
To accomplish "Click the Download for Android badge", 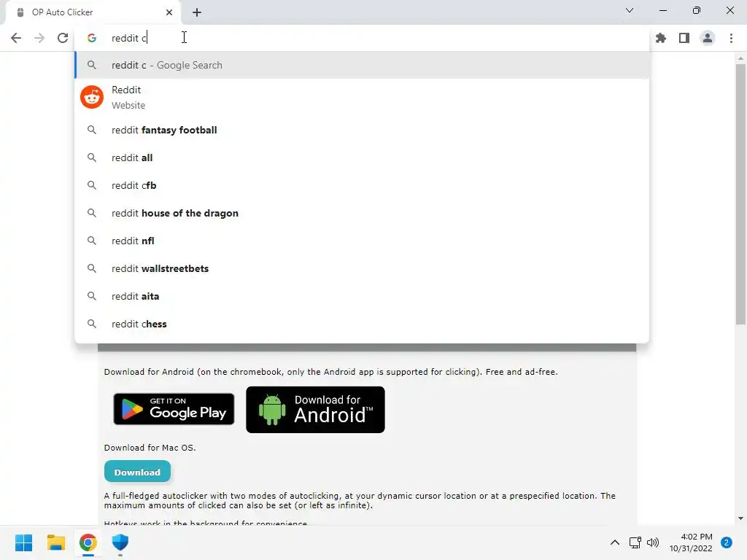I will [x=315, y=410].
